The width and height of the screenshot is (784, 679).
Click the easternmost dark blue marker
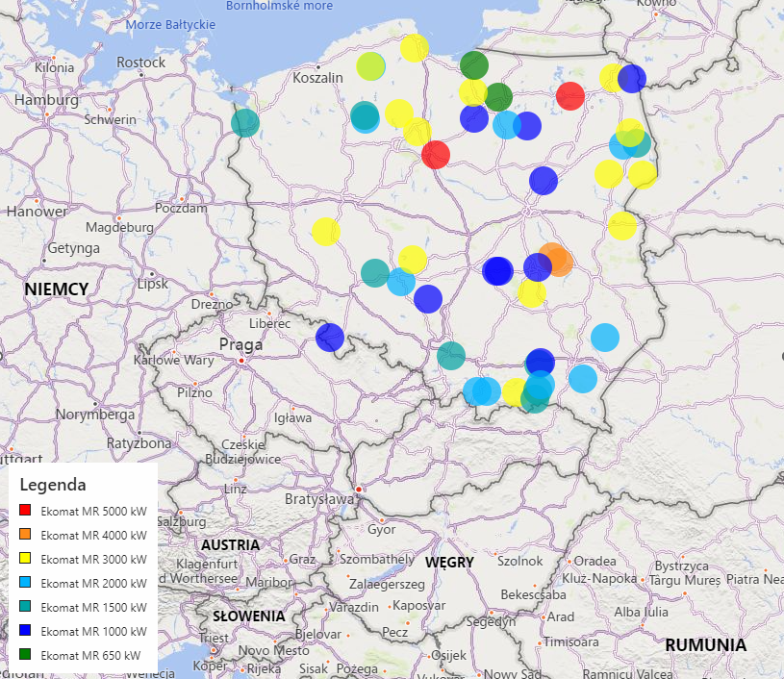point(632,79)
